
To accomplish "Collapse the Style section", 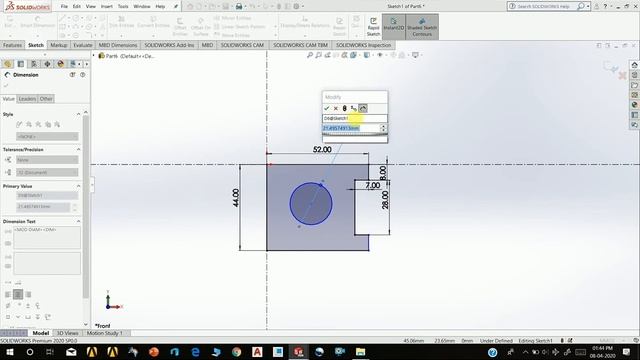I will (x=78, y=114).
